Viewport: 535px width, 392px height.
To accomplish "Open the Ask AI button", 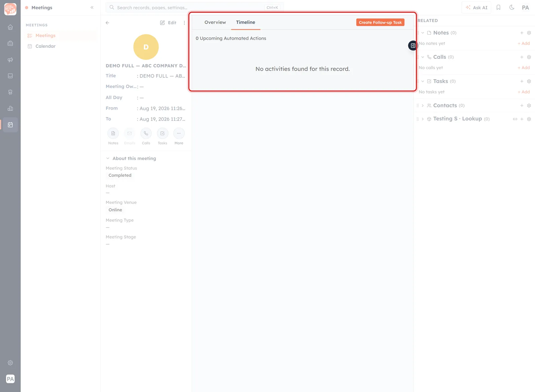I will coord(476,7).
